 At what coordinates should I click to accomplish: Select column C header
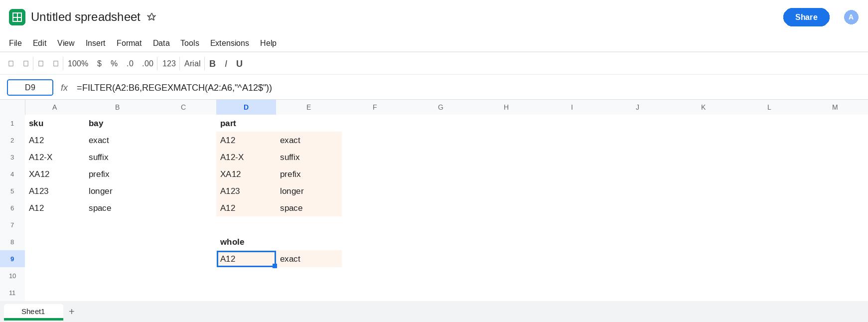(183, 107)
